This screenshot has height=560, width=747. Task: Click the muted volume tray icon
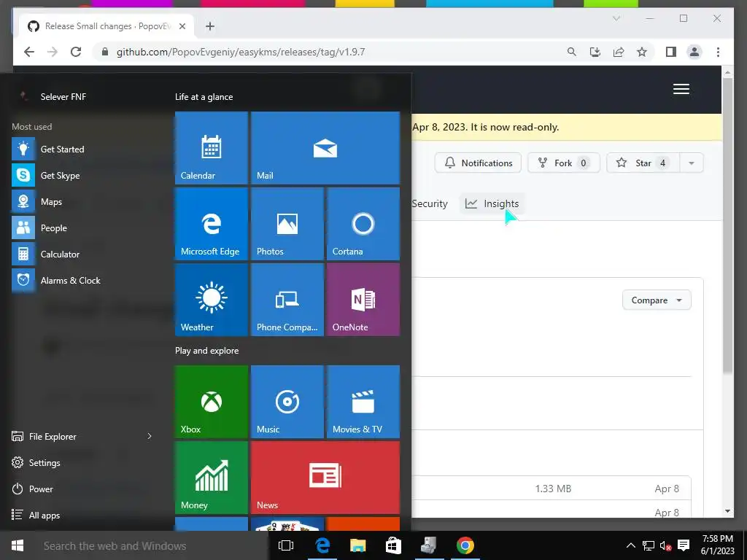665,545
